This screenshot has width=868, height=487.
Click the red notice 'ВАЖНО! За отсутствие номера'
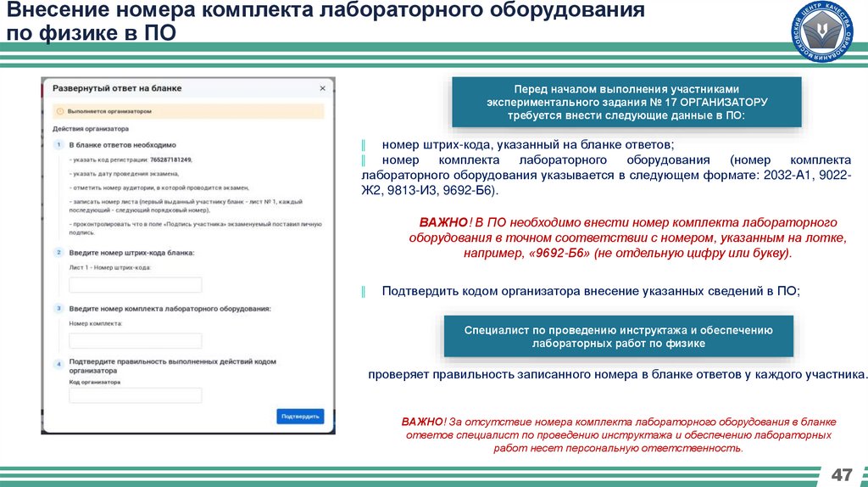618,435
